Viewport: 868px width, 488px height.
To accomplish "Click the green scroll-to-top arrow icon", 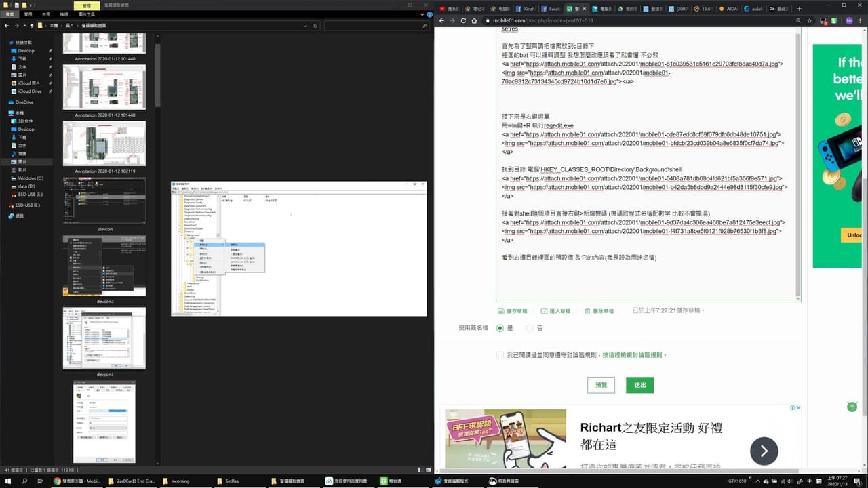I will (852, 407).
